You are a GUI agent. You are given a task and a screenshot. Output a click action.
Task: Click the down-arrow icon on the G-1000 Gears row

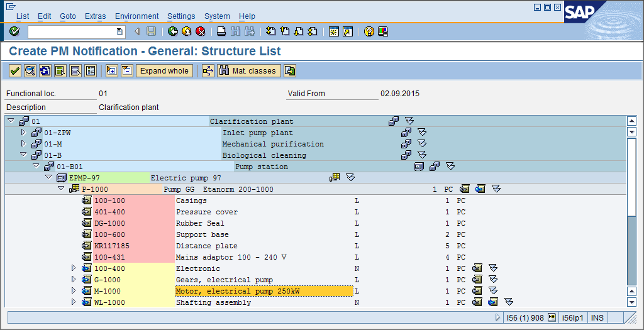pos(493,280)
